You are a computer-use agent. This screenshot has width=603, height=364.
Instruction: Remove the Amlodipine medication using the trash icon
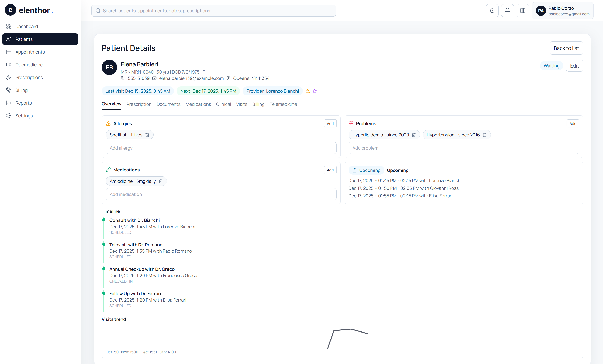(161, 181)
